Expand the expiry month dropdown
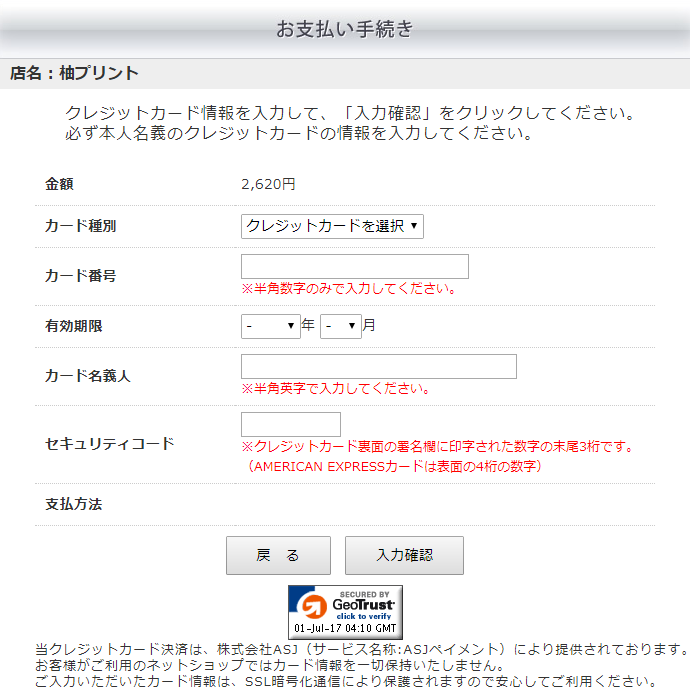Image resolution: width=690 pixels, height=690 pixels. coord(340,326)
